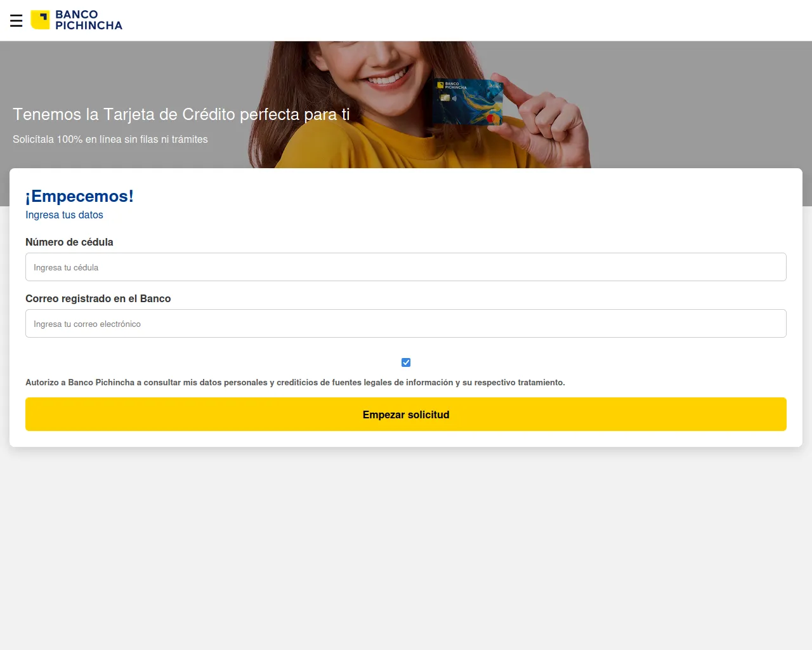Click Ingresa tus datos subtitle link

point(64,215)
